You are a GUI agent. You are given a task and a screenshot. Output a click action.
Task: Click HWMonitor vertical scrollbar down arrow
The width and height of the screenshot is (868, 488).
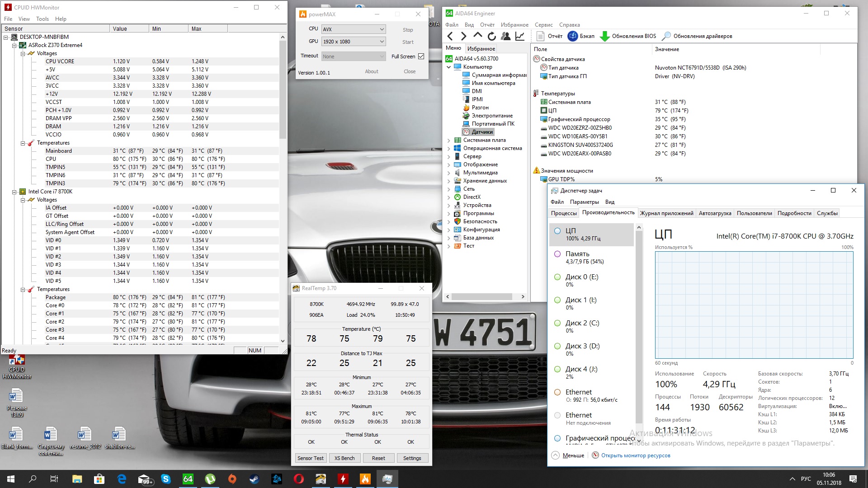283,341
